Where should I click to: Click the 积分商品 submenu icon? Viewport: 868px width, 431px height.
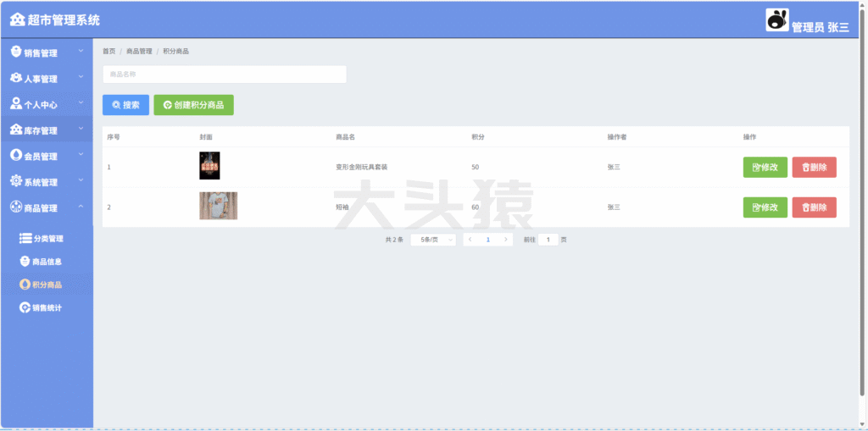(25, 285)
